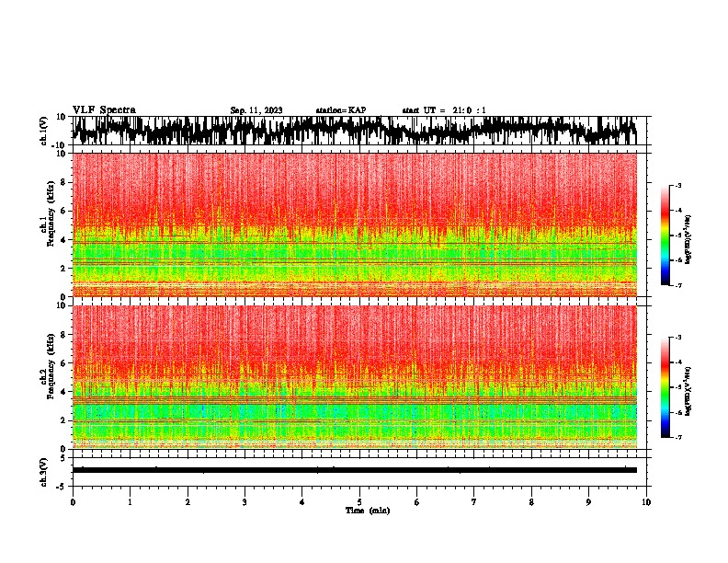Click the ch.1 spectrogram color bar

(x=665, y=236)
